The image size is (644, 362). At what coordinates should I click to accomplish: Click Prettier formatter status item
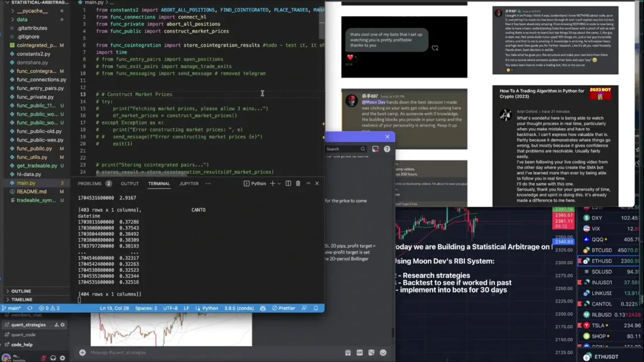click(x=284, y=308)
